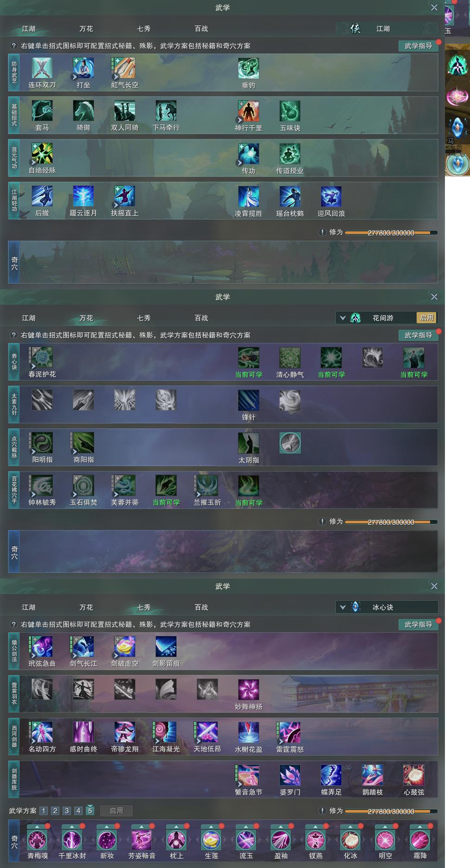Viewport: 470px width, 868px height.
Task: Select the 套马 skill icon
Action: point(42,111)
